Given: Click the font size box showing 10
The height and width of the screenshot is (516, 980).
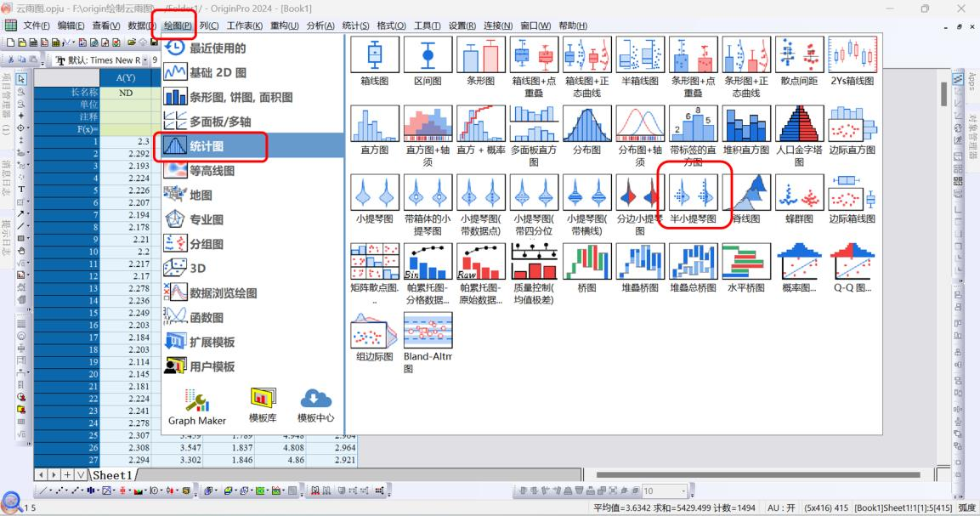Looking at the screenshot, I should point(665,491).
